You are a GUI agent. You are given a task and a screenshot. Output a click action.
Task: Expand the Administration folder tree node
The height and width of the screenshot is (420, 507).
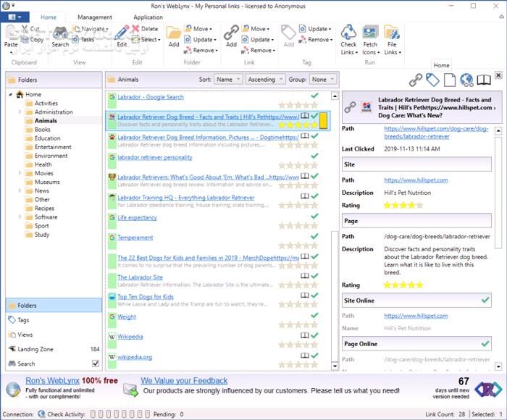[20, 112]
